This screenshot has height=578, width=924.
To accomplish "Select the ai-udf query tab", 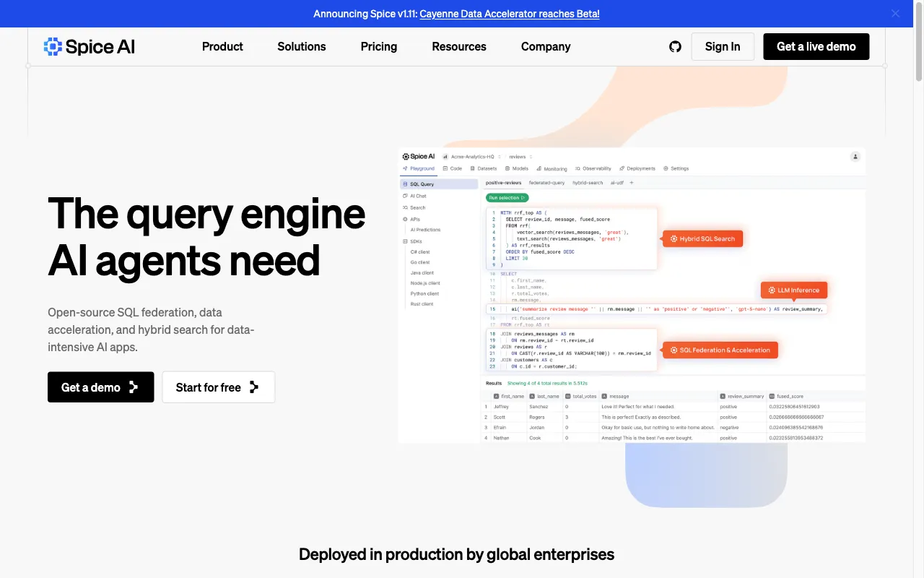I will coord(616,183).
